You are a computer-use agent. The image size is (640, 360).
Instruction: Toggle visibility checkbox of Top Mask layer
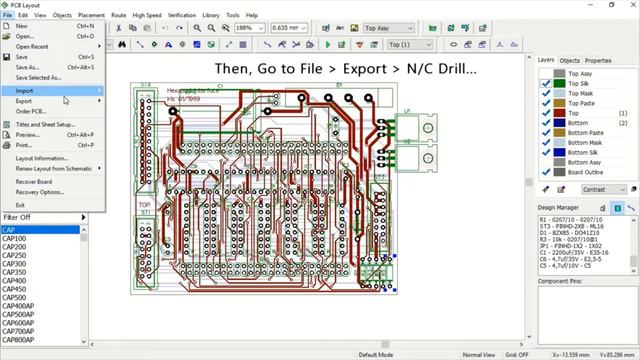pos(546,93)
